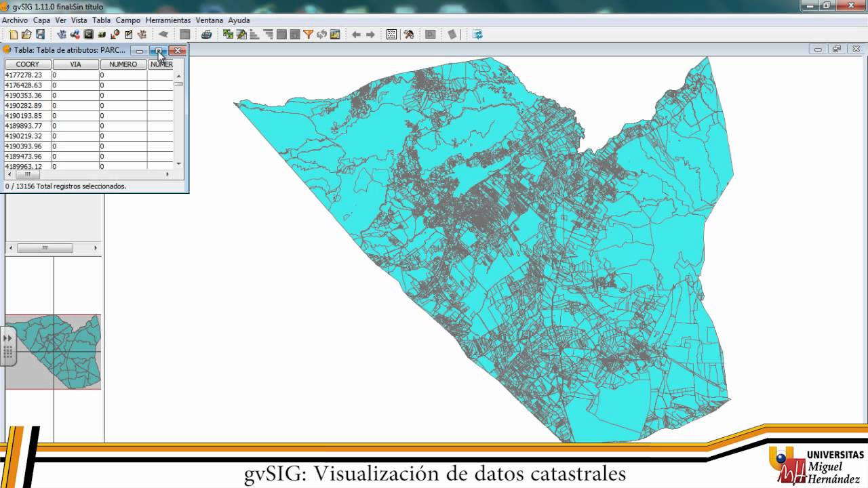Click the NUMERO column header

tap(123, 64)
